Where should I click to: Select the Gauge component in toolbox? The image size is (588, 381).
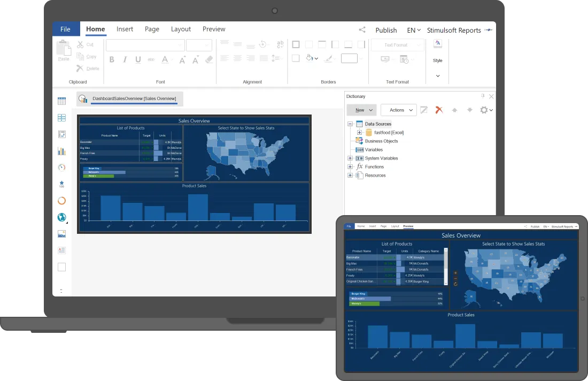coord(62,167)
